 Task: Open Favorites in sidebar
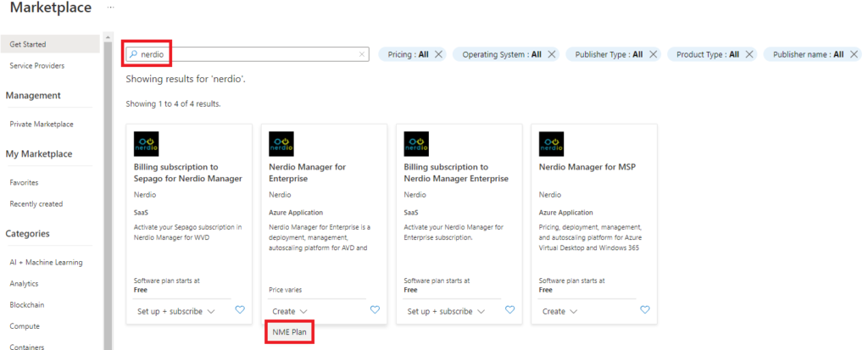(x=24, y=182)
